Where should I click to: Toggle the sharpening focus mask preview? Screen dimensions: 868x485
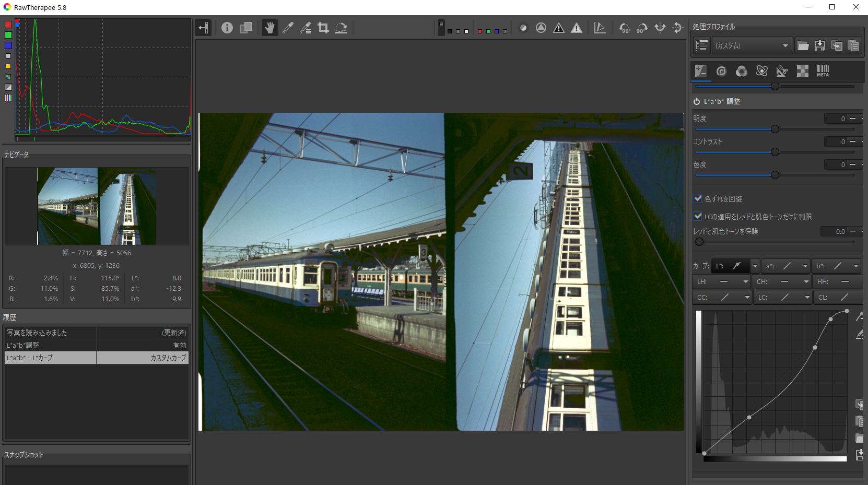tap(523, 28)
